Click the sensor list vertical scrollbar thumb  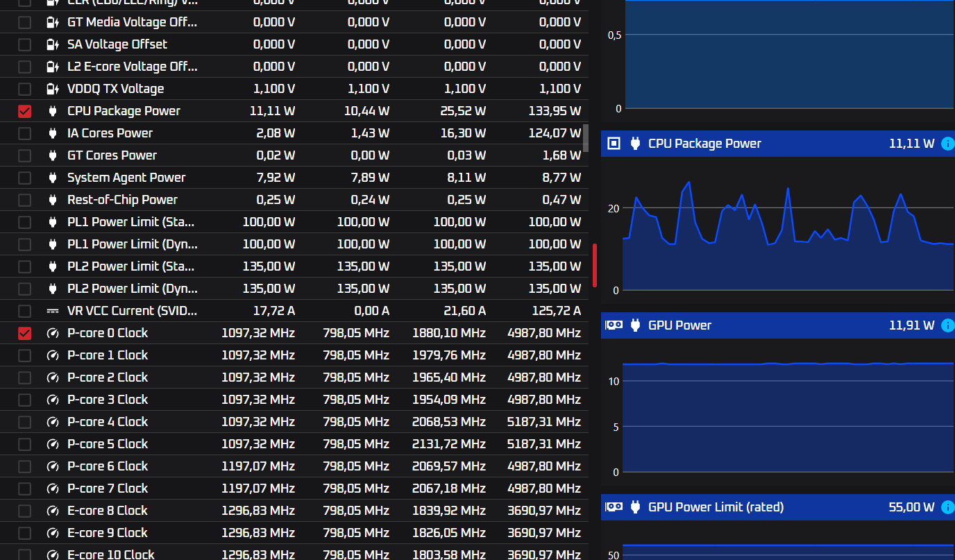[586, 137]
